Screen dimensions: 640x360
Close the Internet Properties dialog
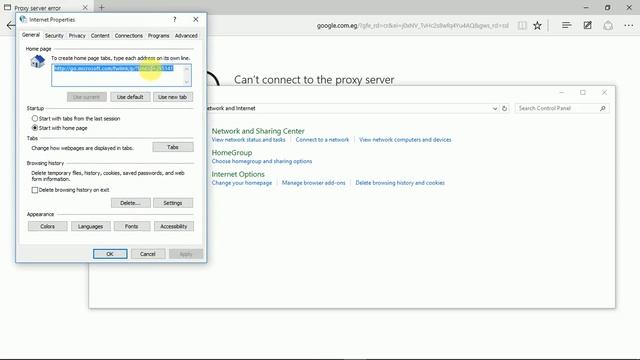[x=196, y=19]
